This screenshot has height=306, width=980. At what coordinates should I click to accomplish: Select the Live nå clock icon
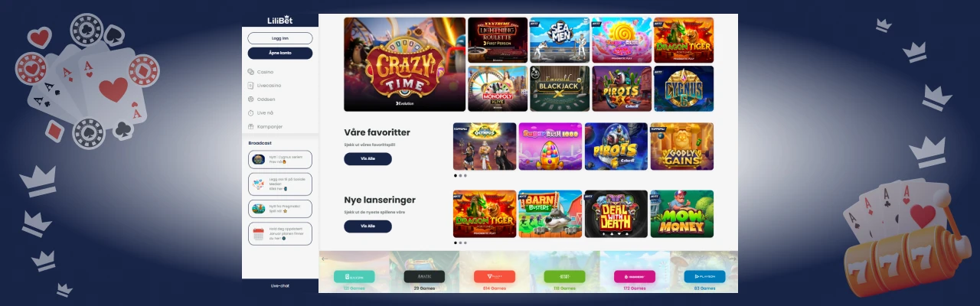[250, 113]
